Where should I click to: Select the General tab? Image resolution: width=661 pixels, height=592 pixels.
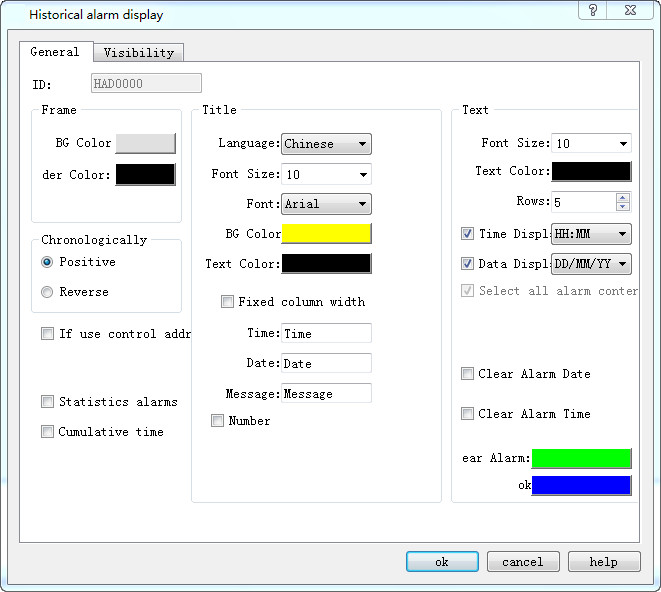click(55, 52)
